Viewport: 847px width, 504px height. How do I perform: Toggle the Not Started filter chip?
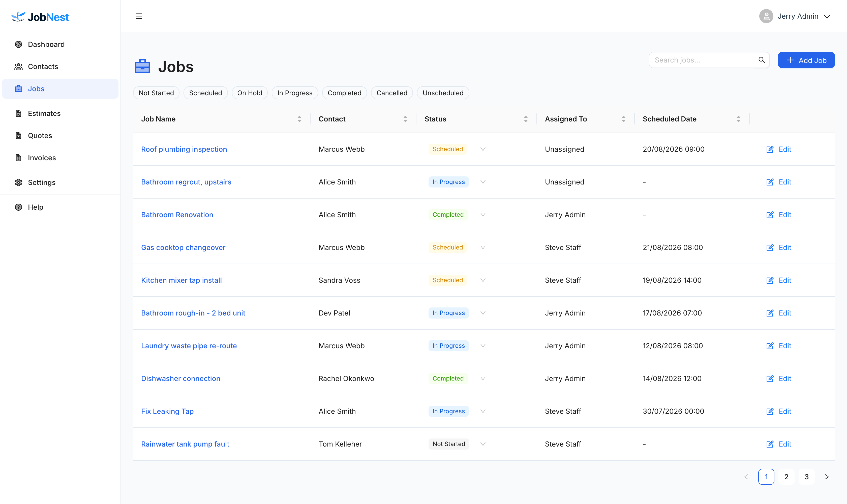click(156, 93)
